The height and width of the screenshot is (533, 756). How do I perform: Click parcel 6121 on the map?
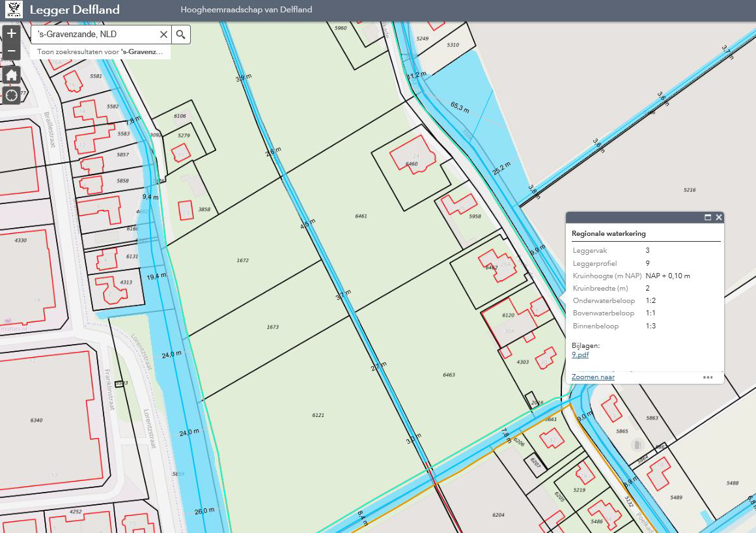[318, 415]
